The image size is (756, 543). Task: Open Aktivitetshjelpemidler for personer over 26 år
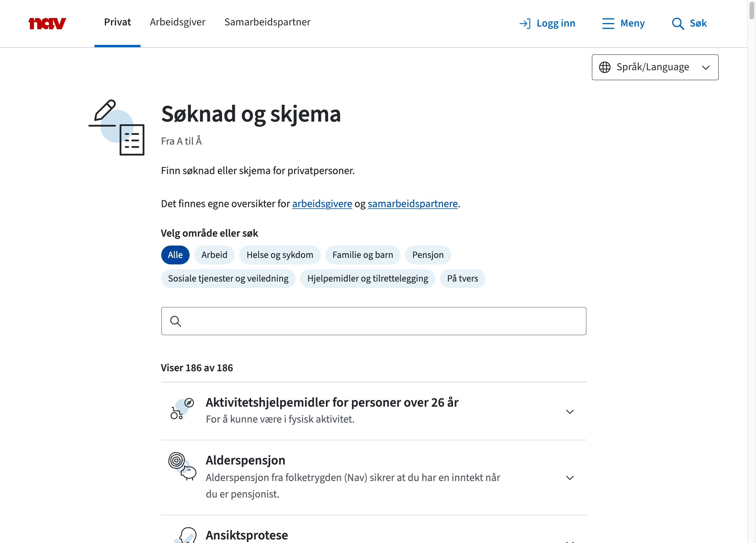pos(332,403)
